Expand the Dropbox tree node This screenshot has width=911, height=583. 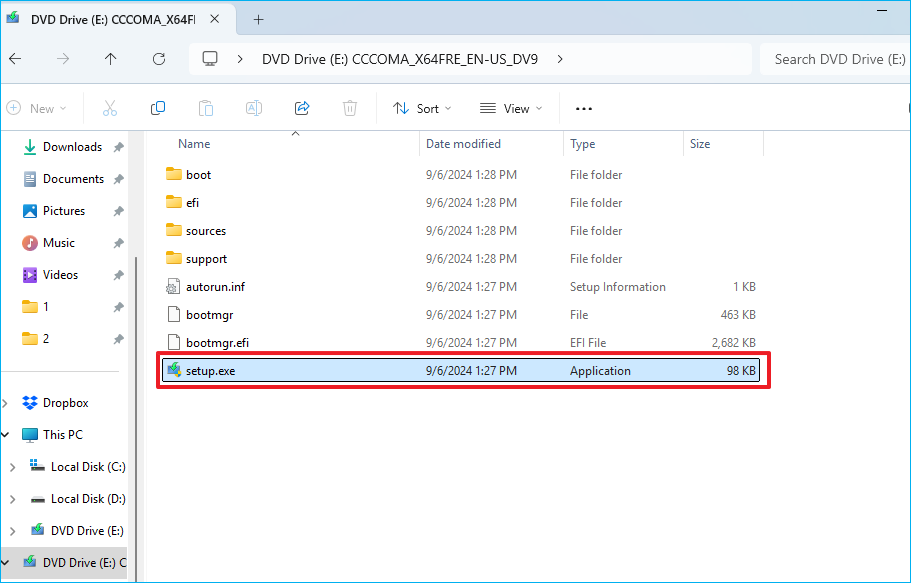pos(5,403)
